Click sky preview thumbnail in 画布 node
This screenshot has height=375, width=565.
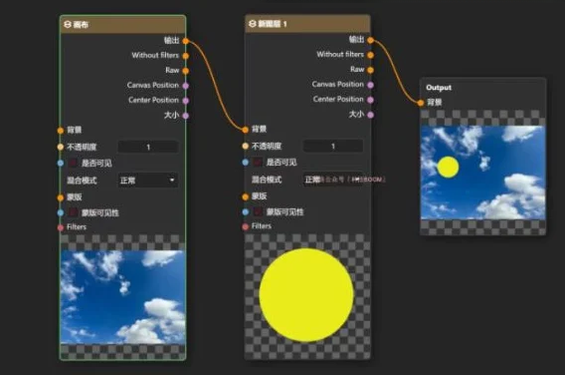123,297
